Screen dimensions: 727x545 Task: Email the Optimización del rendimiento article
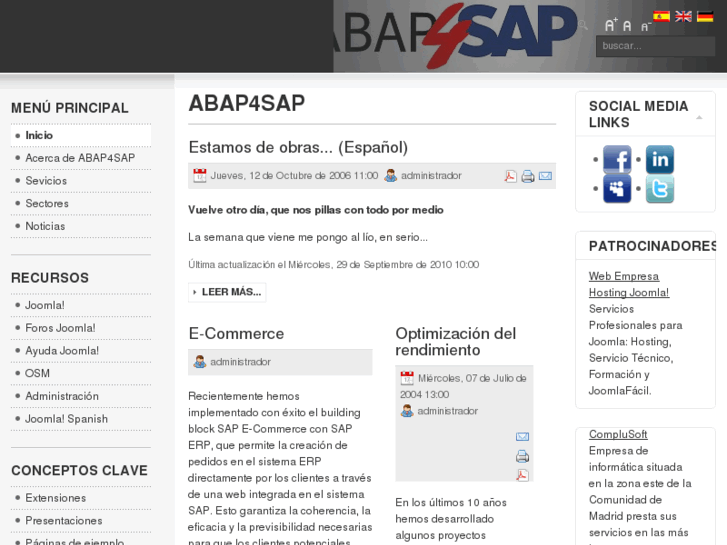pyautogui.click(x=523, y=436)
